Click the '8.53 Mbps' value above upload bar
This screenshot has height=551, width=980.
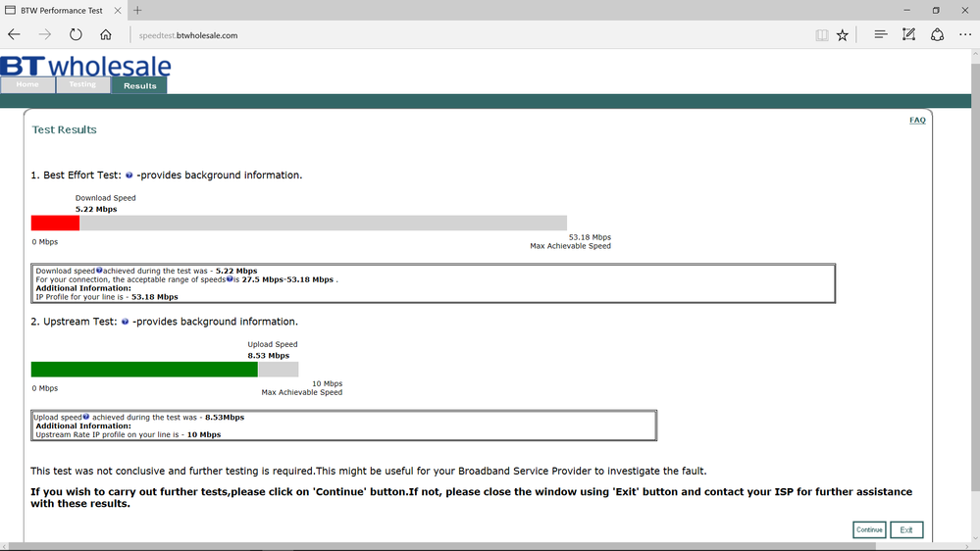[x=268, y=356]
